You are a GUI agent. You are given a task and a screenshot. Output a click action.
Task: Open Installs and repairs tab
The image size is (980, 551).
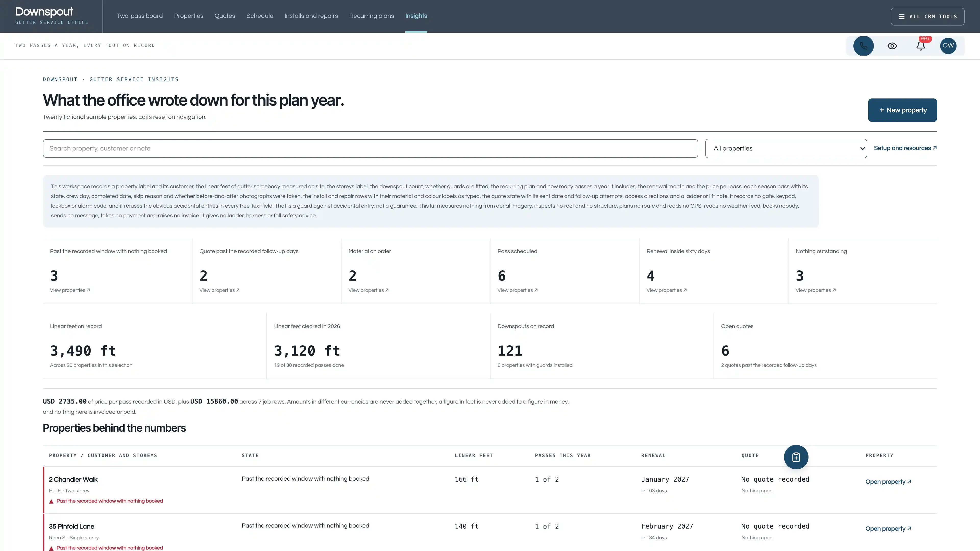pyautogui.click(x=311, y=16)
